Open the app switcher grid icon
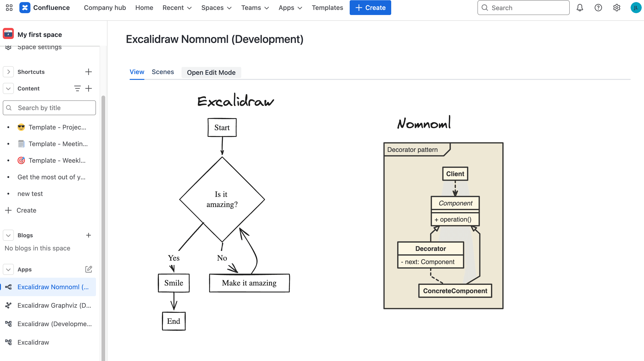The image size is (644, 361). [9, 8]
